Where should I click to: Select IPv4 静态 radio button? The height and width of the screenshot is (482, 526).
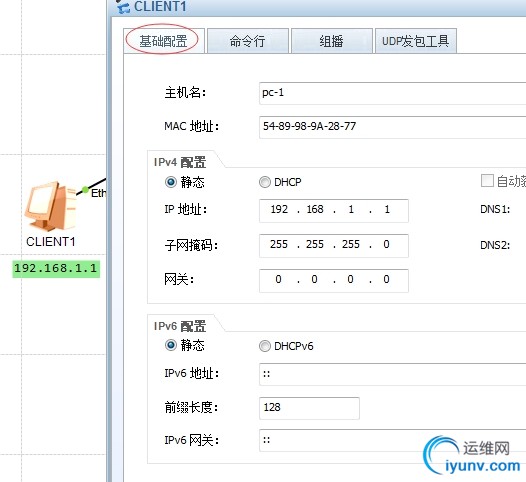pyautogui.click(x=171, y=182)
